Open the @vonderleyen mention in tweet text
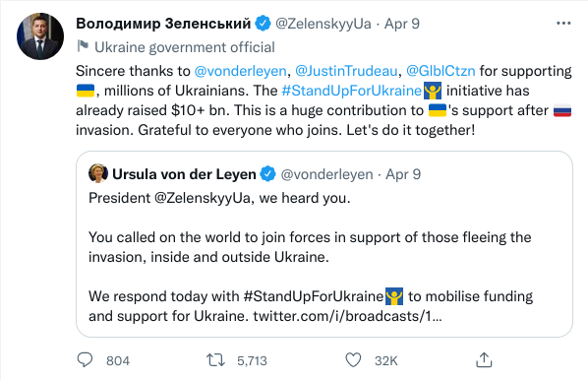Viewport: 588px width, 380px height. click(240, 71)
